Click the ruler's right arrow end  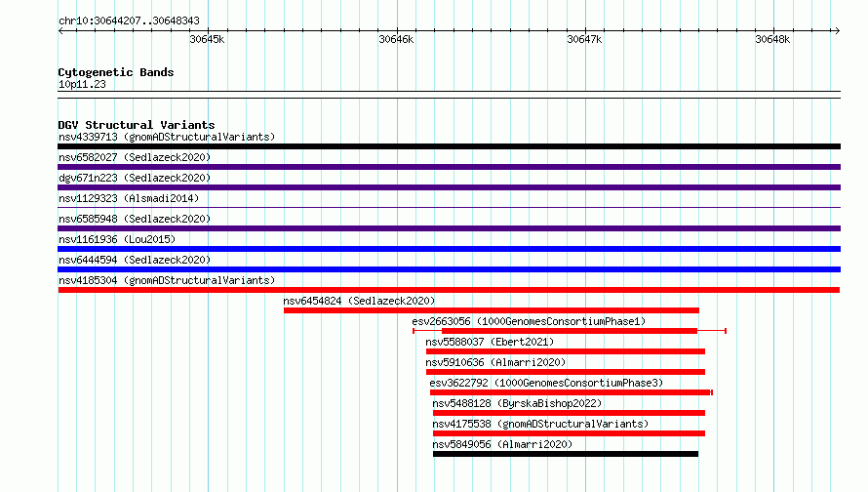coord(838,30)
